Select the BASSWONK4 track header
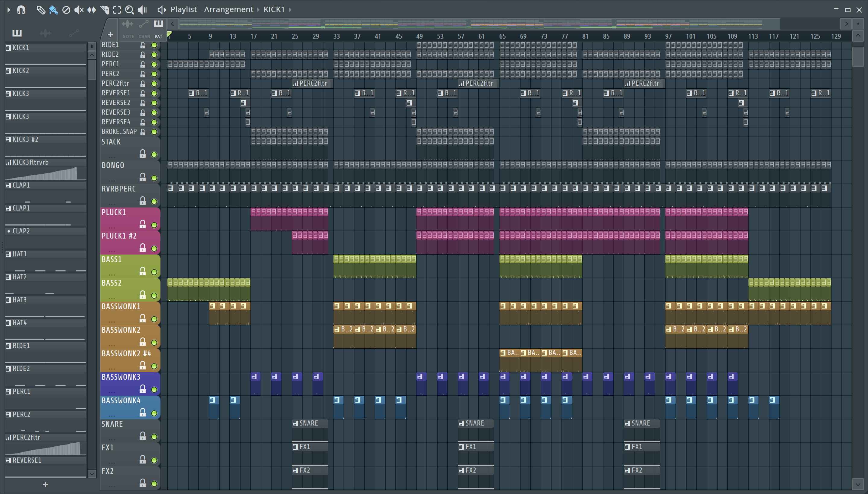868x494 pixels. click(130, 407)
